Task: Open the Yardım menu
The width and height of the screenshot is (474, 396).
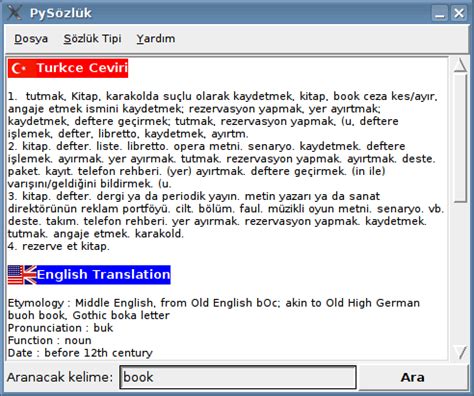Action: click(x=156, y=39)
